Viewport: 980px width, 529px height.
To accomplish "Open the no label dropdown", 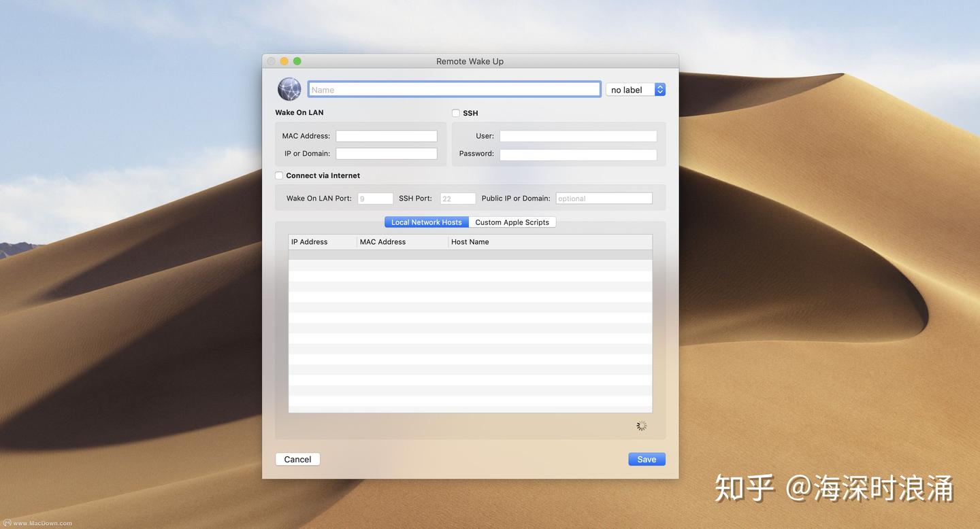I will tap(630, 89).
